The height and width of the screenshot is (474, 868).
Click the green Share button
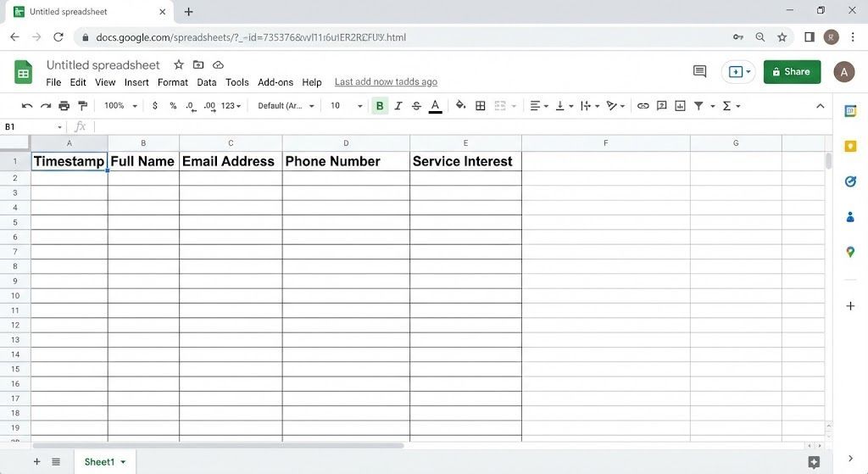pyautogui.click(x=792, y=71)
